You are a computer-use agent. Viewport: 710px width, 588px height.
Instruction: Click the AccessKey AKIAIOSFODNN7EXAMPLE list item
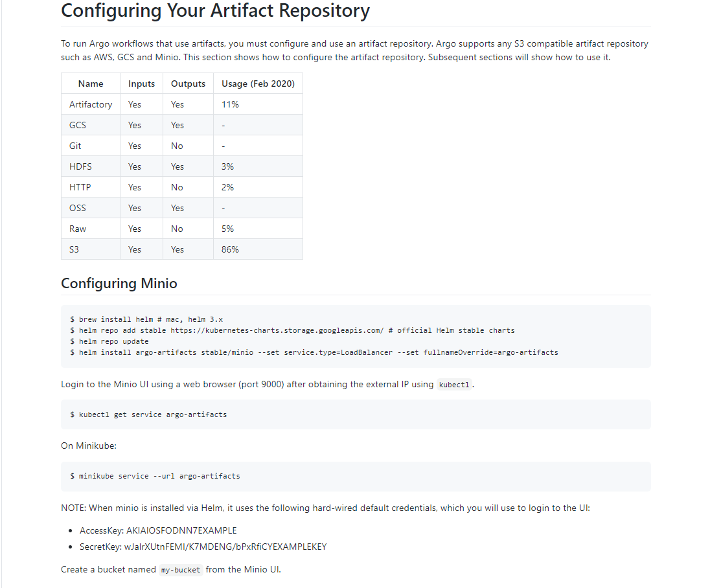[x=158, y=530]
